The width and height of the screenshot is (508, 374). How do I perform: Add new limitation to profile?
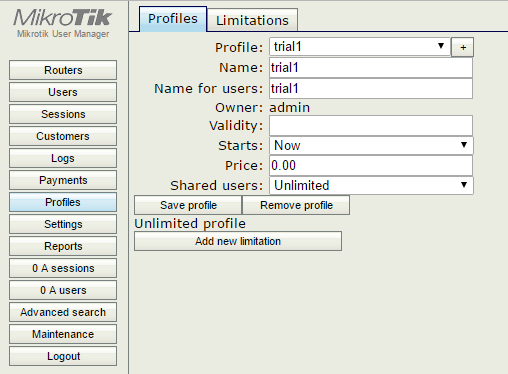click(x=238, y=241)
